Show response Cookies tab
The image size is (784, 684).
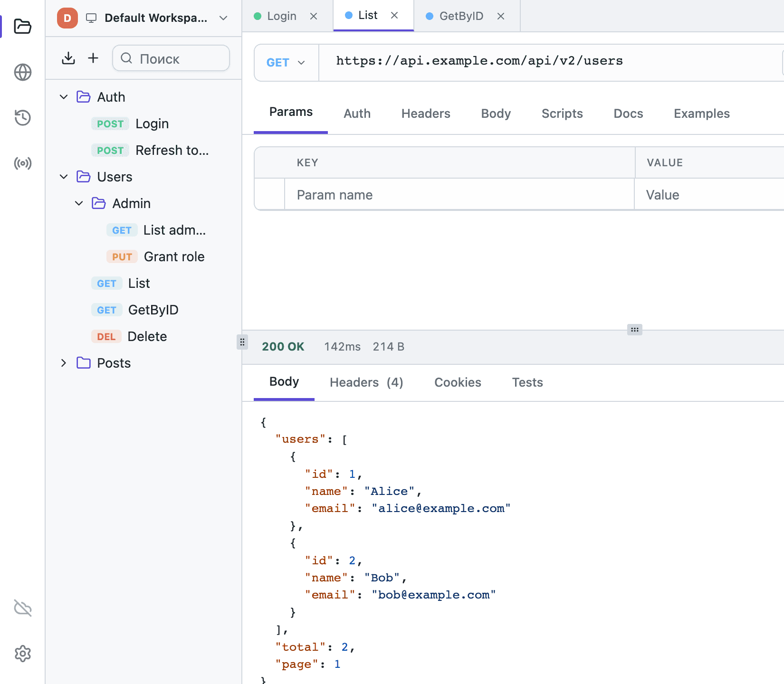pyautogui.click(x=458, y=382)
